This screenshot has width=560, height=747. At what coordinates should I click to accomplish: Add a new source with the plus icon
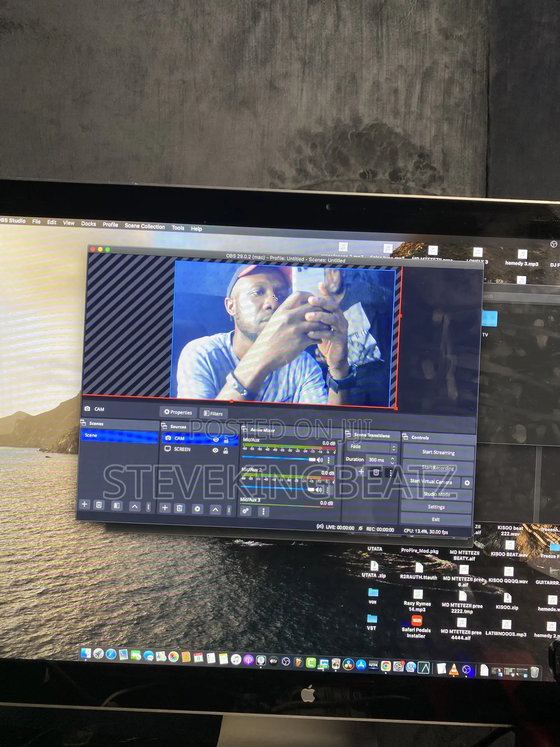tap(165, 508)
